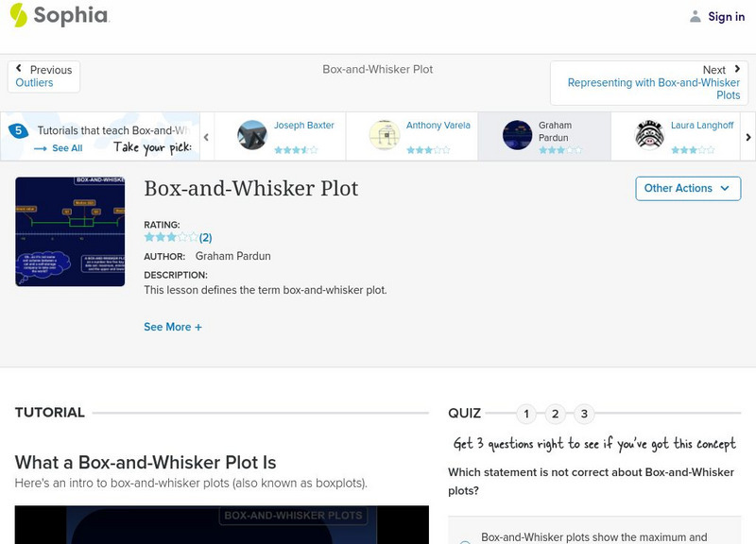This screenshot has width=756, height=544.
Task: Open the Other Actions dropdown
Action: coord(688,188)
